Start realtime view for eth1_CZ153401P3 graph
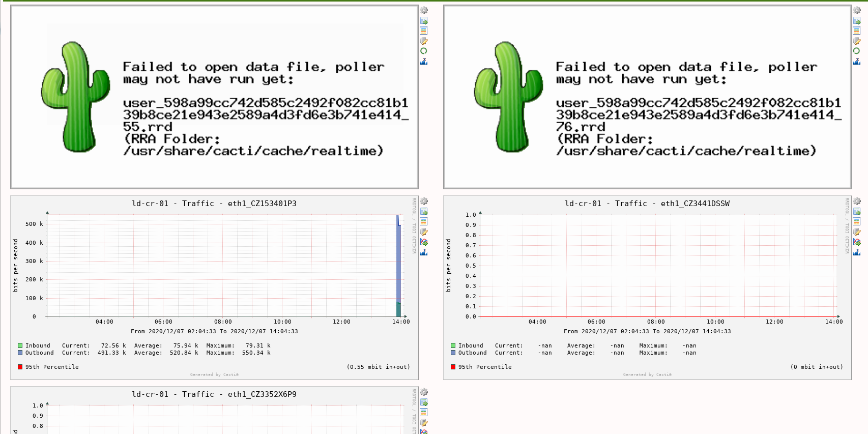The width and height of the screenshot is (868, 434). (424, 242)
